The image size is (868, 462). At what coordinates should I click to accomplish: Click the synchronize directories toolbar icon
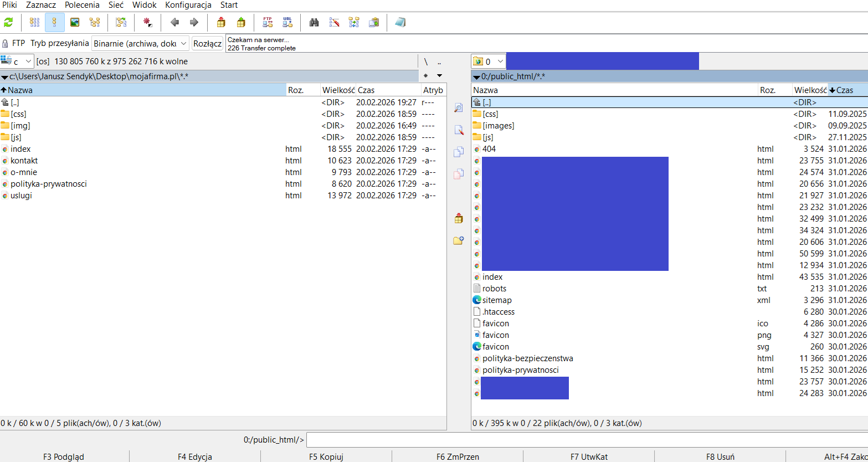354,23
